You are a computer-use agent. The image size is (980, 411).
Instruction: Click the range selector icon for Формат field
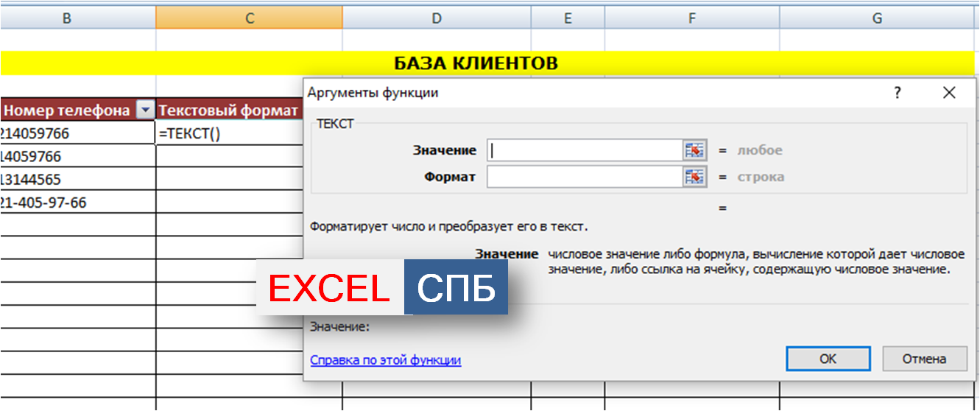tap(694, 177)
